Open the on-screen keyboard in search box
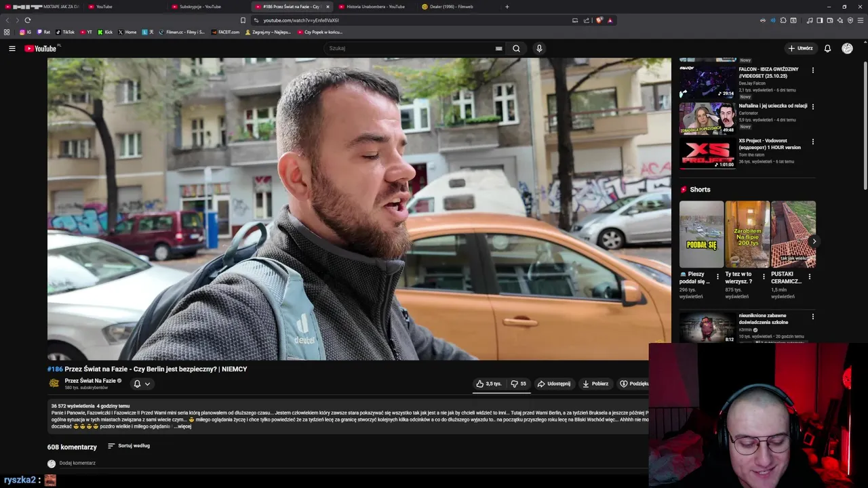The height and width of the screenshot is (488, 868). coord(498,48)
